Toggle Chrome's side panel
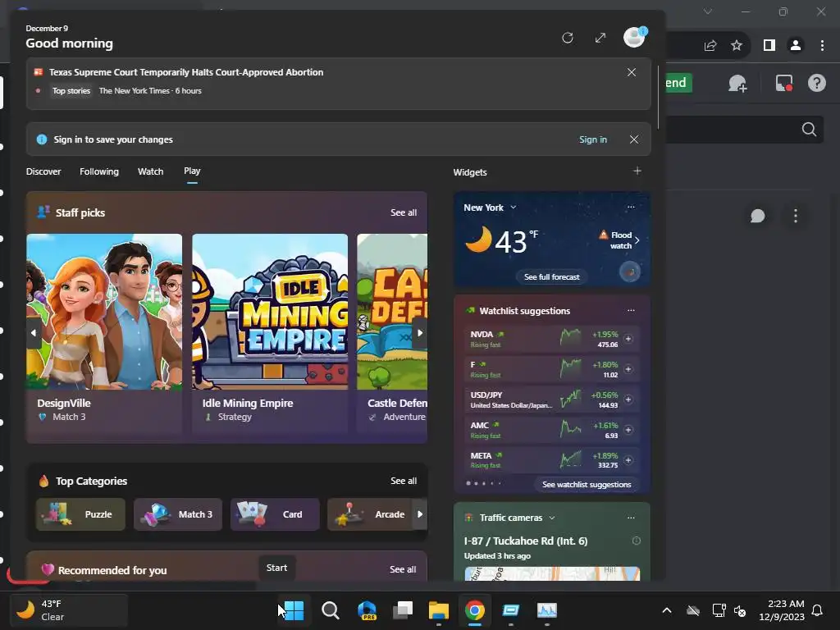Image resolution: width=840 pixels, height=630 pixels. [769, 46]
